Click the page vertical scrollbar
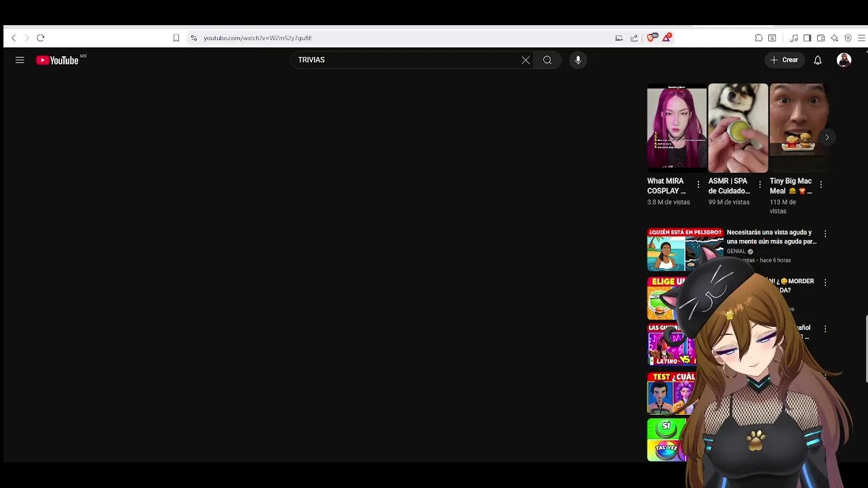 tap(866, 349)
